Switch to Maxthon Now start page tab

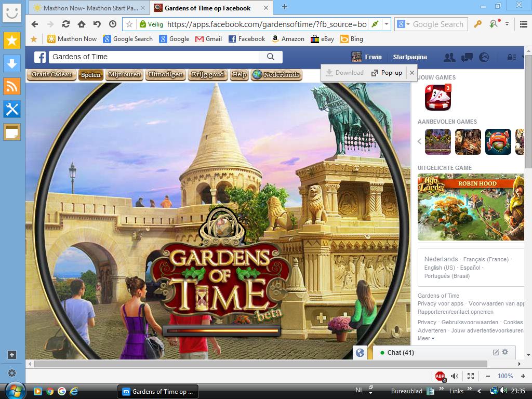(x=90, y=8)
